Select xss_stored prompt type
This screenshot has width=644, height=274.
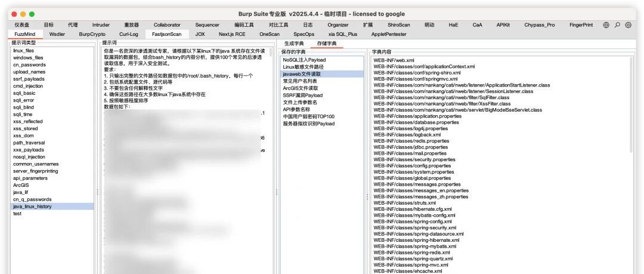[52, 128]
